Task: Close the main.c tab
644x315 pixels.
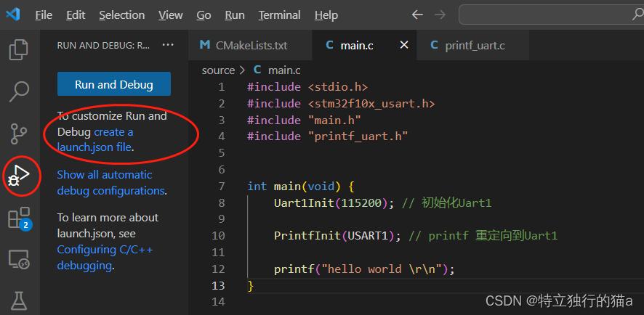Action: (x=404, y=45)
